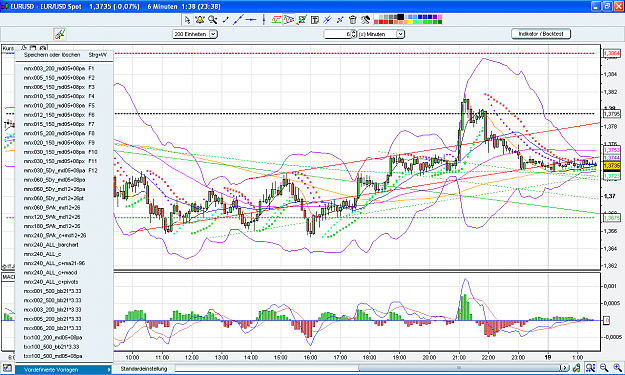Click the Indikator / Backtest button

(541, 34)
